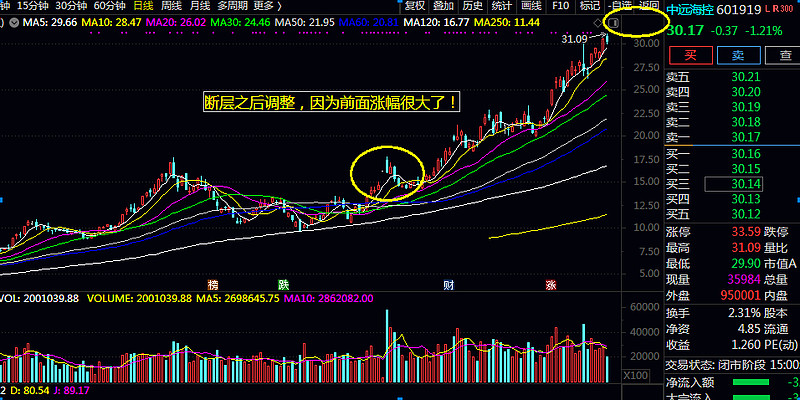
Task: Click the diamond icon at the chart top right
Action: pos(597,23)
